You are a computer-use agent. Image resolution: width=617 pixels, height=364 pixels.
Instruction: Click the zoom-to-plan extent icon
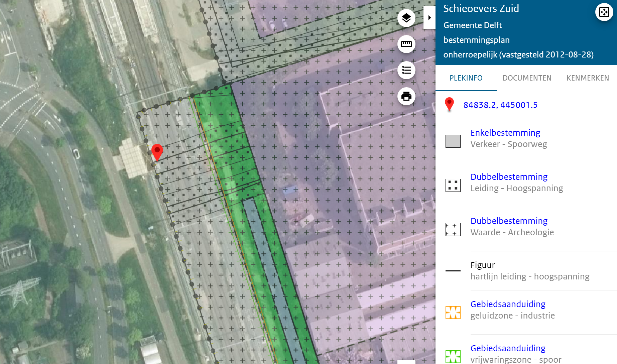point(604,12)
